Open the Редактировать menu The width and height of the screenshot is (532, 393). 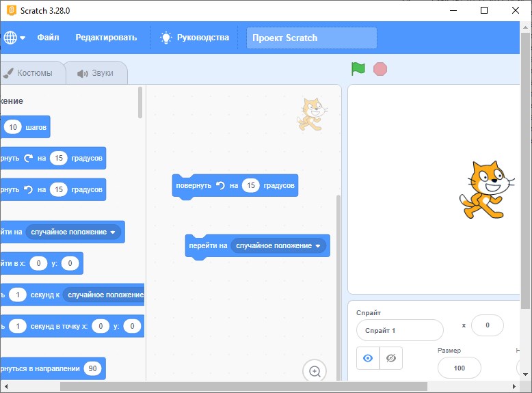(106, 38)
